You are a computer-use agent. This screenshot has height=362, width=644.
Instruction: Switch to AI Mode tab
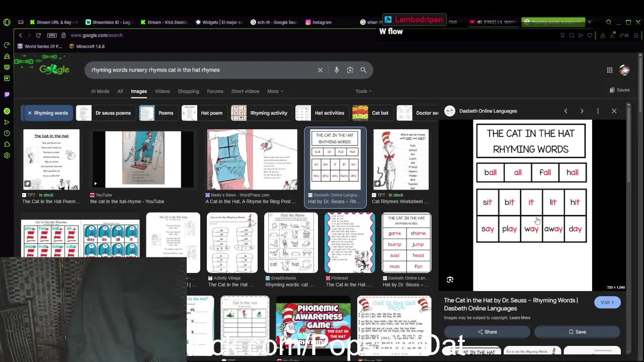pos(100,92)
